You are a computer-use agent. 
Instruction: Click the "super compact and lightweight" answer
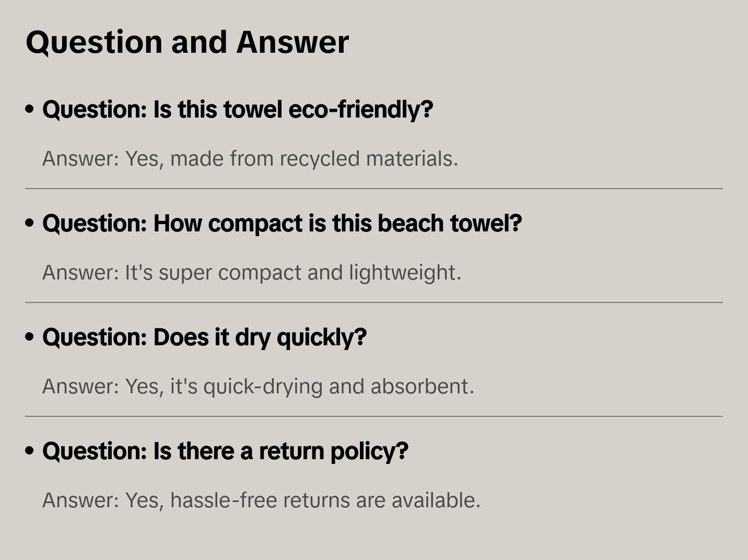tap(252, 273)
